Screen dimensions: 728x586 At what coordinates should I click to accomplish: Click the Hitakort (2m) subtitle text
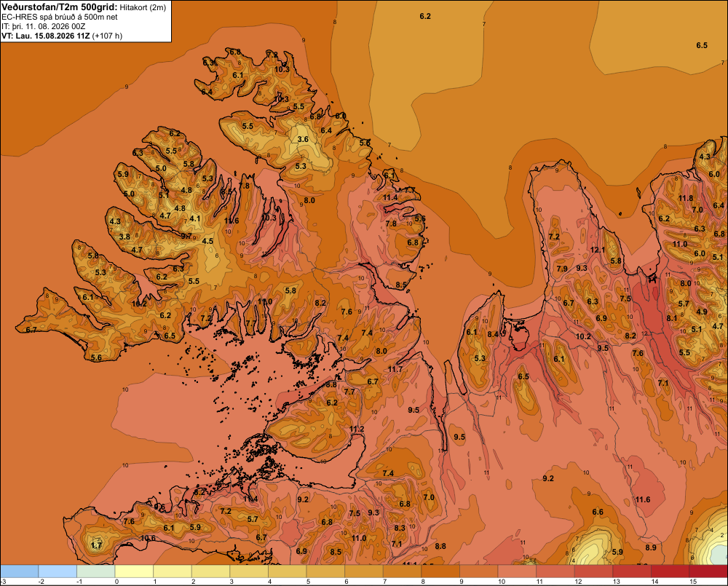point(143,7)
